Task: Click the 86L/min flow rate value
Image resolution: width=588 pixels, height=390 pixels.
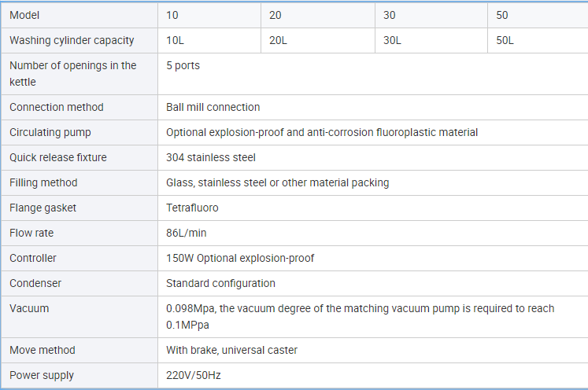Action: point(187,233)
